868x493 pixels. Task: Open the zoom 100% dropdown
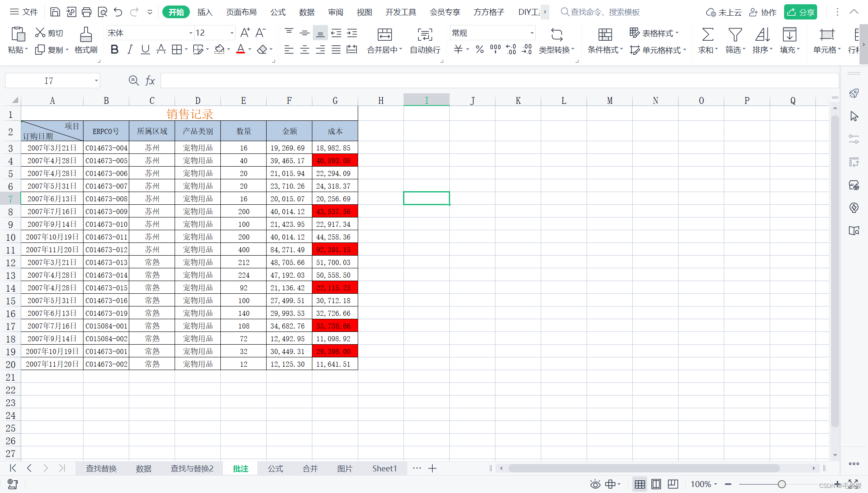click(715, 484)
